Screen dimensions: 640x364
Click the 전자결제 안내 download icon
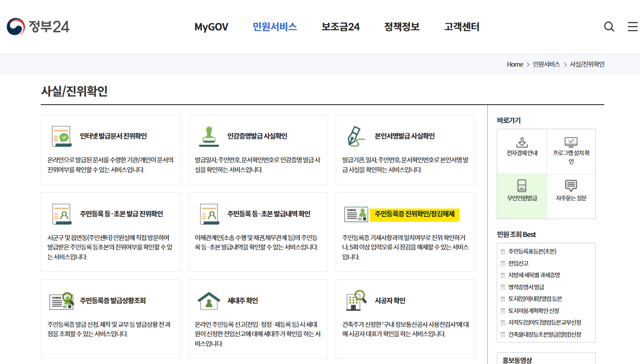522,142
